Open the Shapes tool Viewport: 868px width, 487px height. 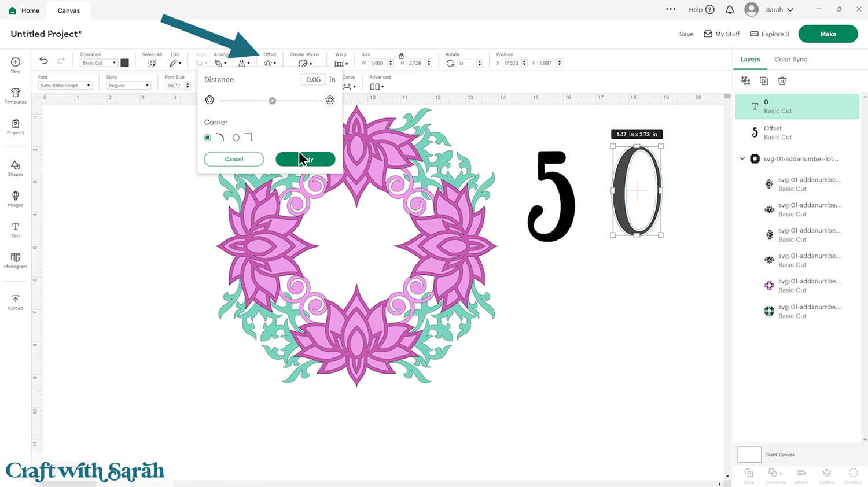click(x=16, y=168)
